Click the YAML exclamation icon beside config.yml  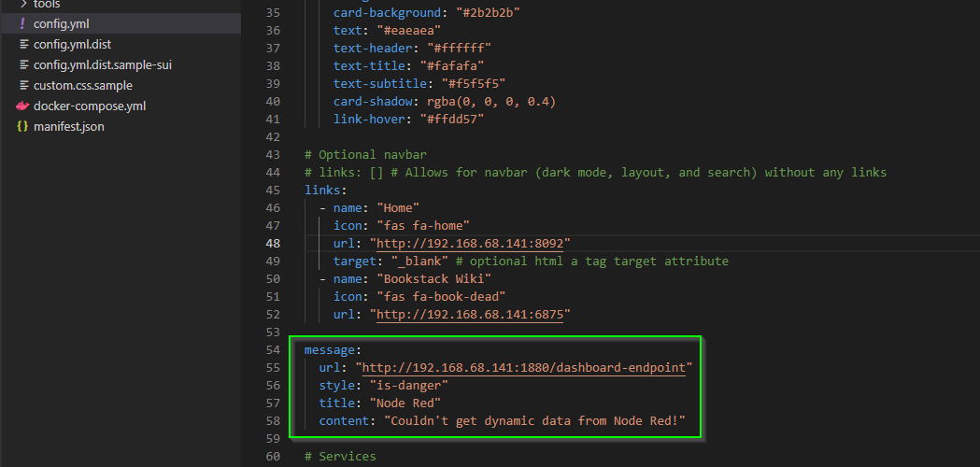(23, 23)
